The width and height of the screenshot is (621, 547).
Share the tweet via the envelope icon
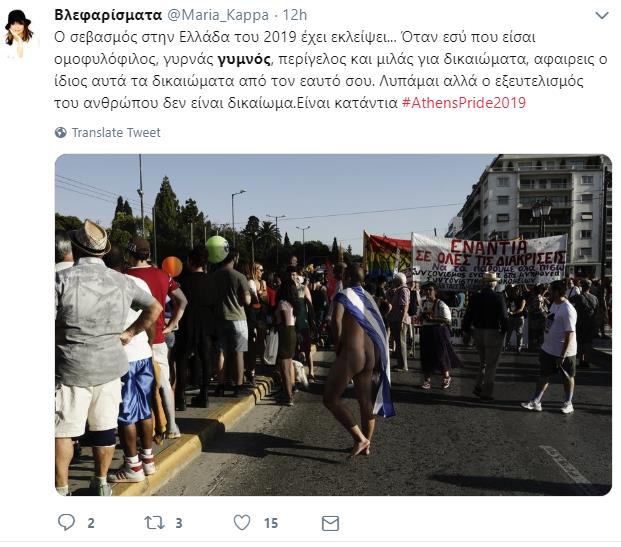tap(330, 523)
